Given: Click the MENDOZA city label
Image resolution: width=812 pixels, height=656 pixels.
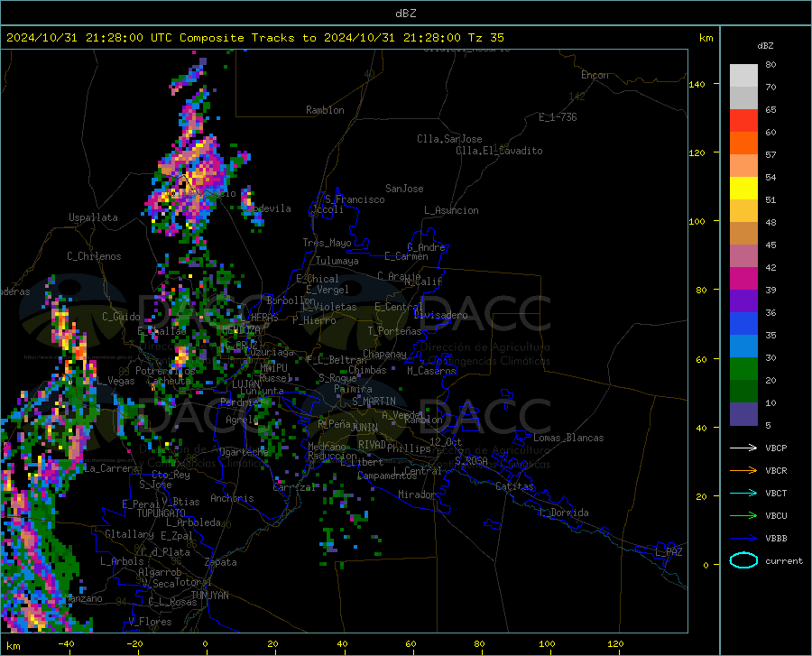Looking at the screenshot, I should pyautogui.click(x=241, y=330).
